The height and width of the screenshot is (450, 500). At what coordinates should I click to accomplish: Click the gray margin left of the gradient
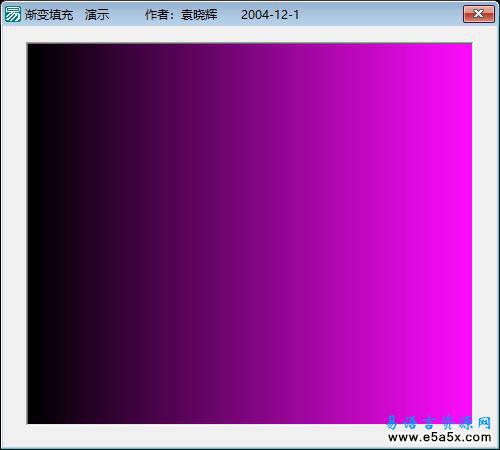[14, 233]
